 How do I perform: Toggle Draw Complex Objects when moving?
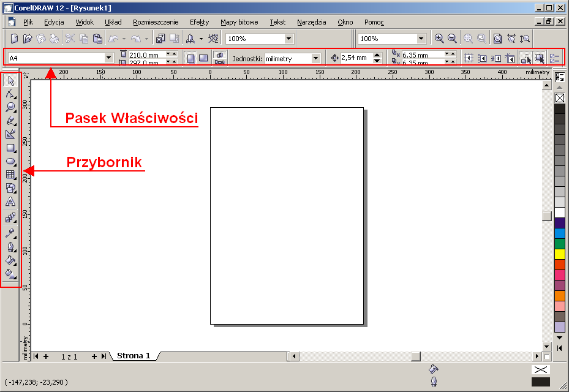526,58
